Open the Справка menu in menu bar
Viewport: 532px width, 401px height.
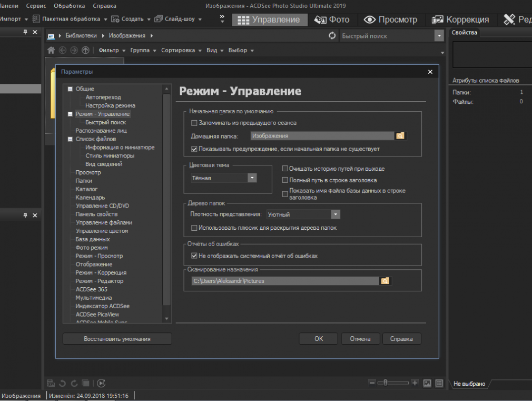coord(104,6)
